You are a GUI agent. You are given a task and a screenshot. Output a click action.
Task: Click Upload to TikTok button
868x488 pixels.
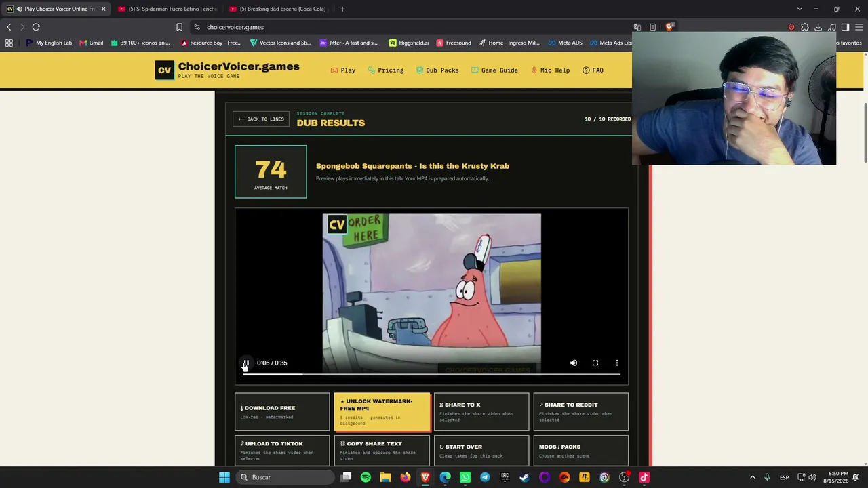click(282, 451)
